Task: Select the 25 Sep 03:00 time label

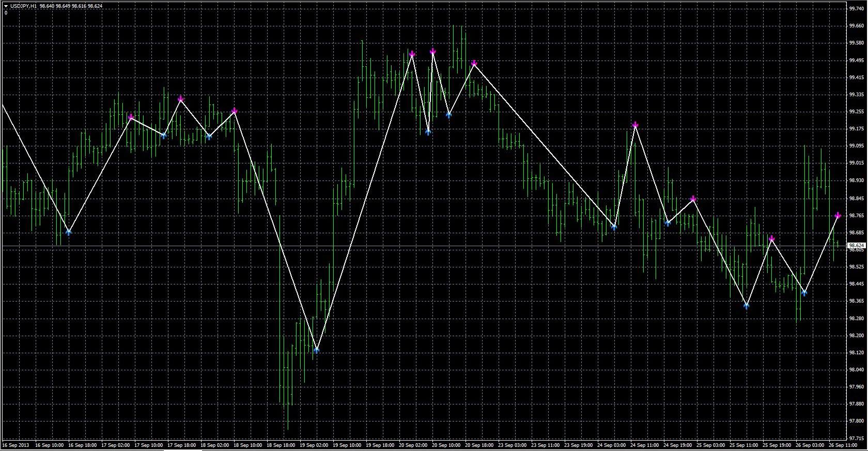Action: pyautogui.click(x=710, y=445)
